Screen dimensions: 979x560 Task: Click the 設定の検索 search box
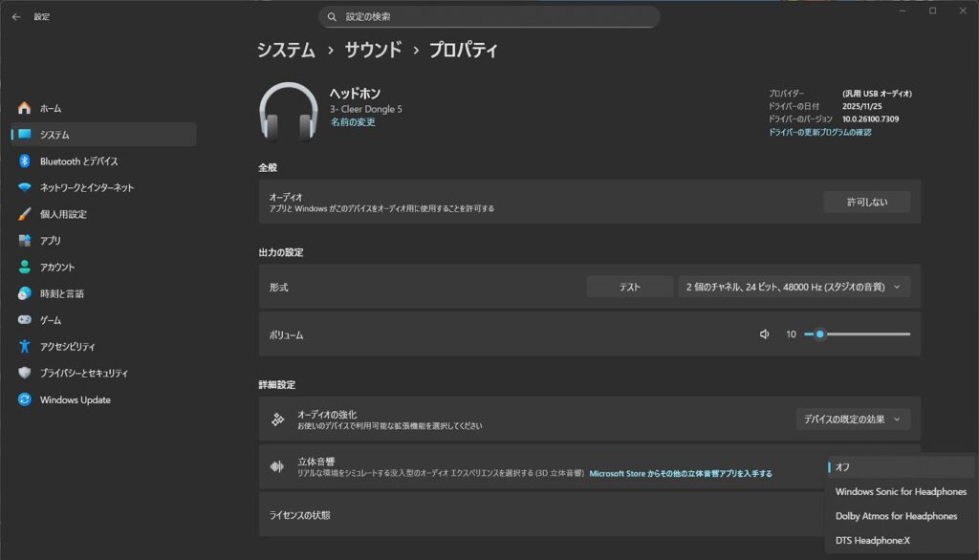[489, 16]
